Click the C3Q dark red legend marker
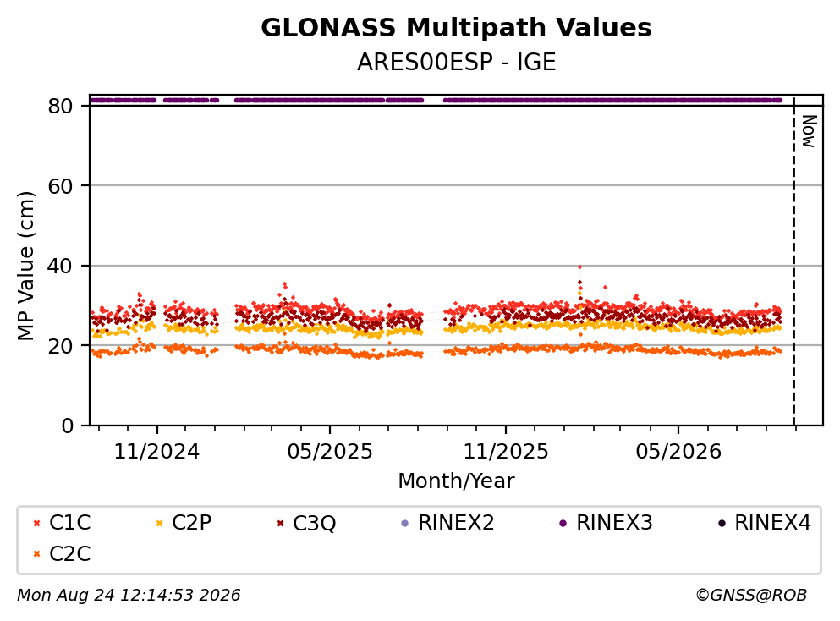Viewport: 840px width, 621px height. pos(280,524)
